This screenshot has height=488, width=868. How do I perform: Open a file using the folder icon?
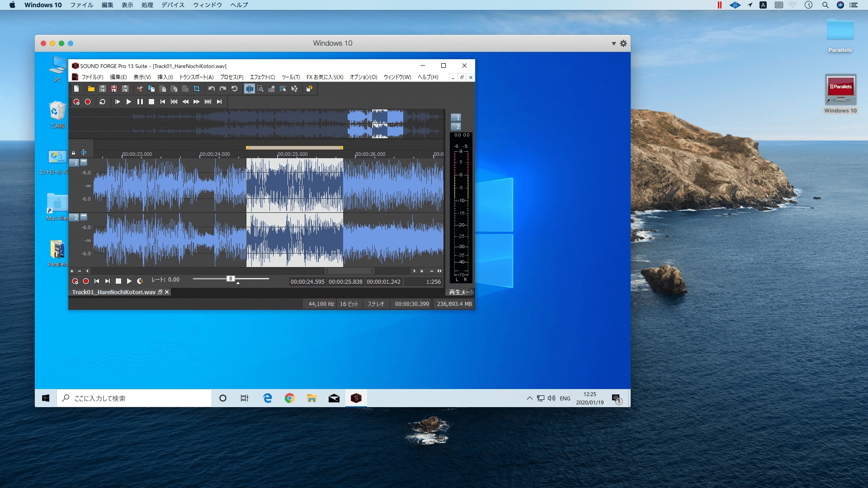[x=91, y=89]
